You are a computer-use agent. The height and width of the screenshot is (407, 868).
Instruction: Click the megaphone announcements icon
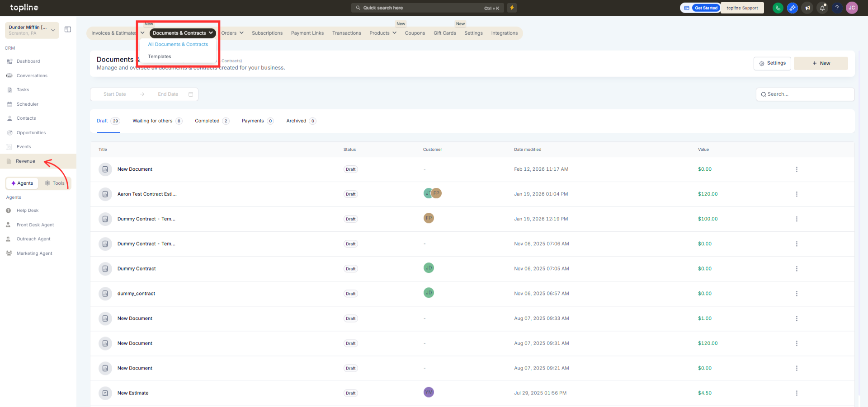[807, 8]
